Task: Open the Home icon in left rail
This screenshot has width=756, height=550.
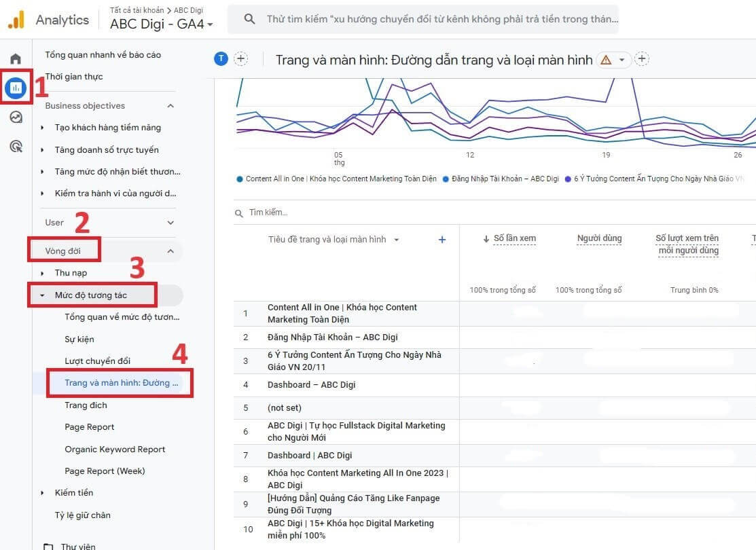Action: (16, 59)
